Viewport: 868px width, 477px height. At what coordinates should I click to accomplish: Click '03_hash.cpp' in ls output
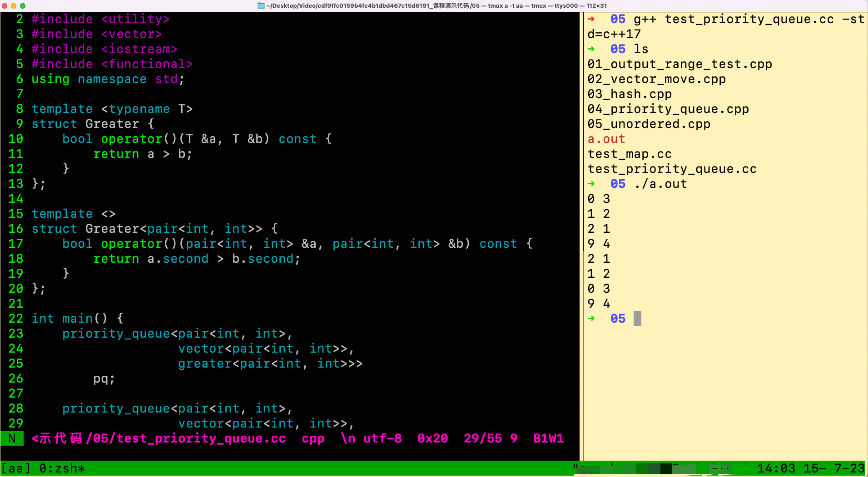tap(630, 94)
